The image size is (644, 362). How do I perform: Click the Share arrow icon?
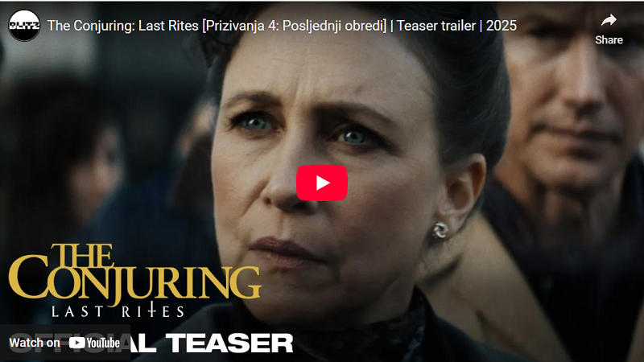(609, 20)
